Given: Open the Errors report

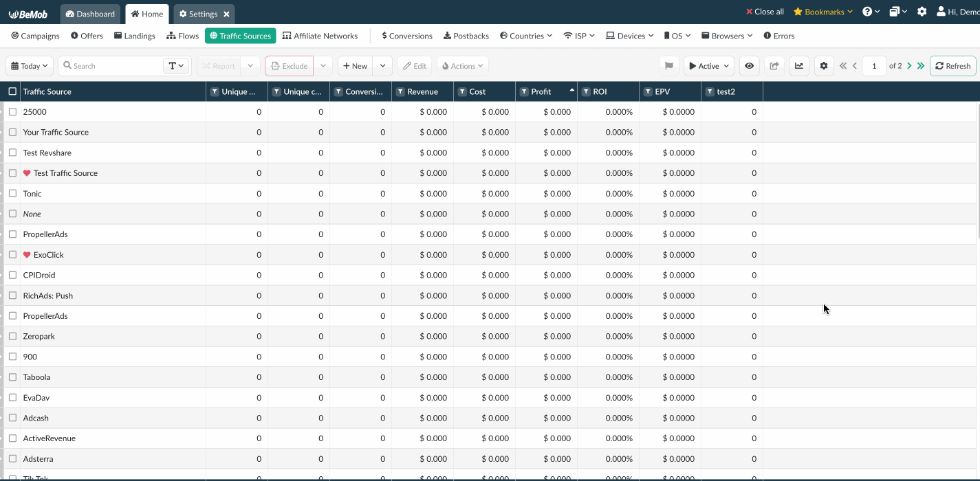Looking at the screenshot, I should tap(779, 36).
